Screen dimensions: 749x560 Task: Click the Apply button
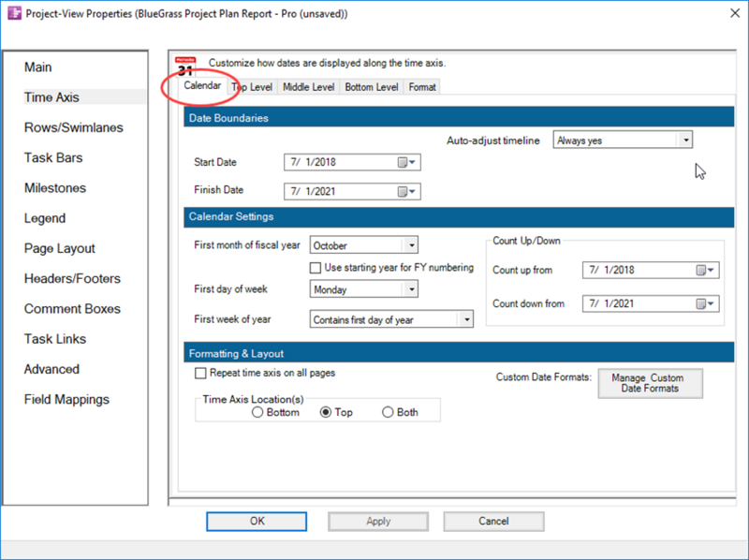(x=378, y=522)
